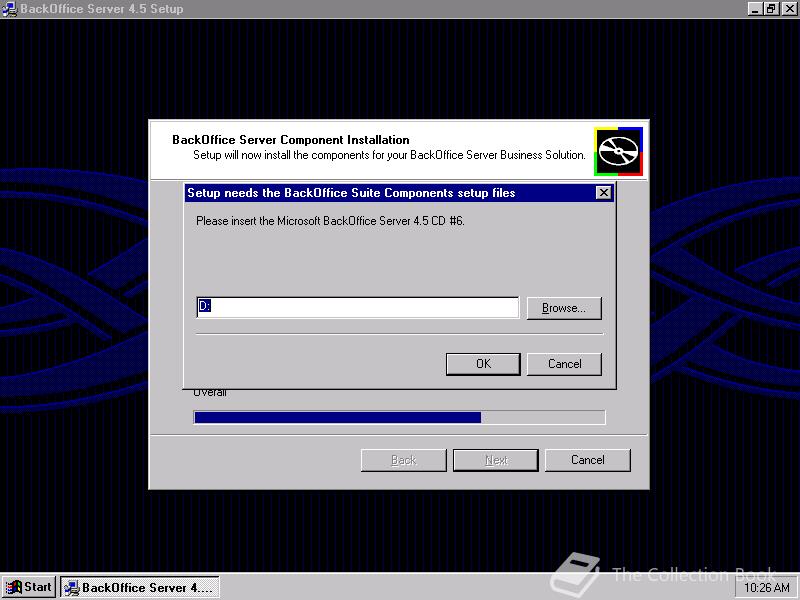The image size is (800, 600).
Task: Open the Browse... file location dialog
Action: click(x=564, y=308)
